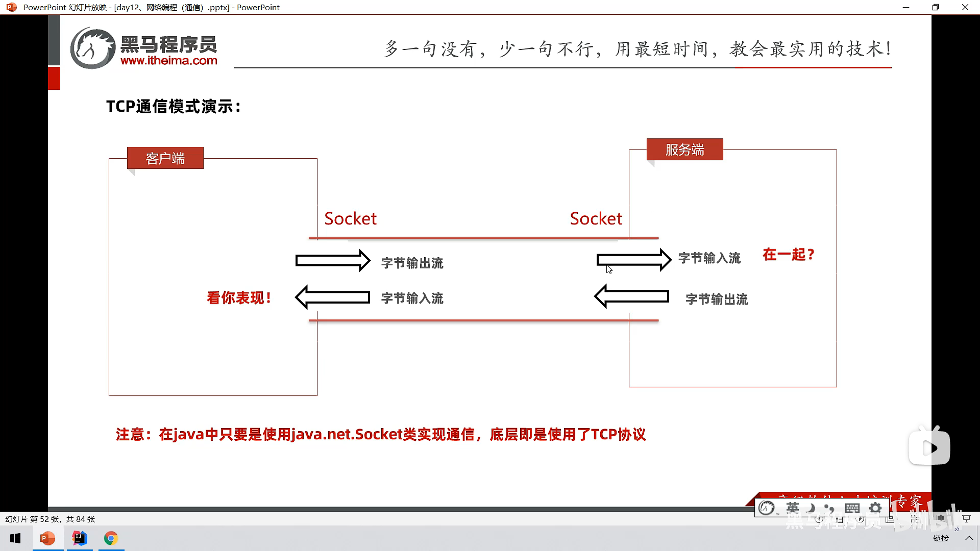Expand hidden system tray icons chevron
Image resolution: width=980 pixels, height=551 pixels.
click(969, 538)
